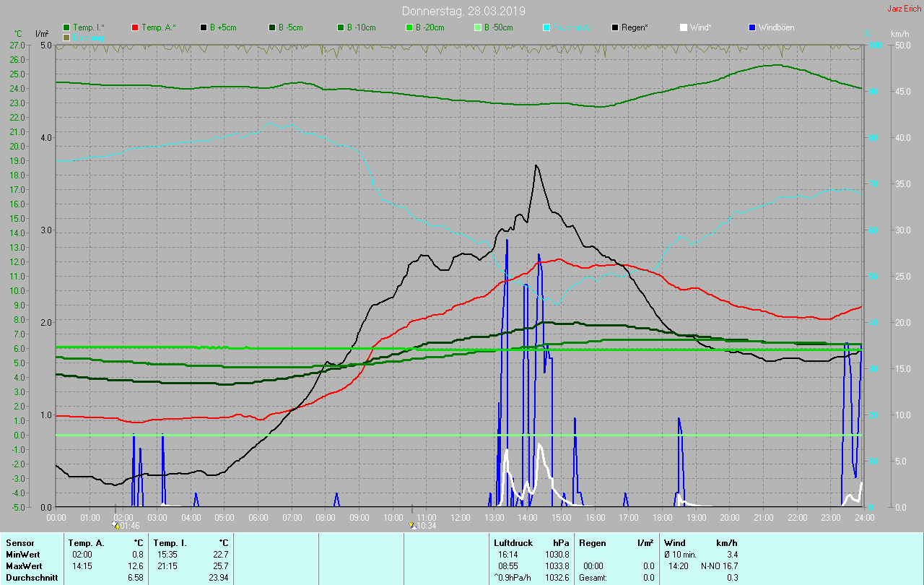Click the red 'Jarz Erich' label
Screen dimensions: 924x585
pyautogui.click(x=904, y=9)
